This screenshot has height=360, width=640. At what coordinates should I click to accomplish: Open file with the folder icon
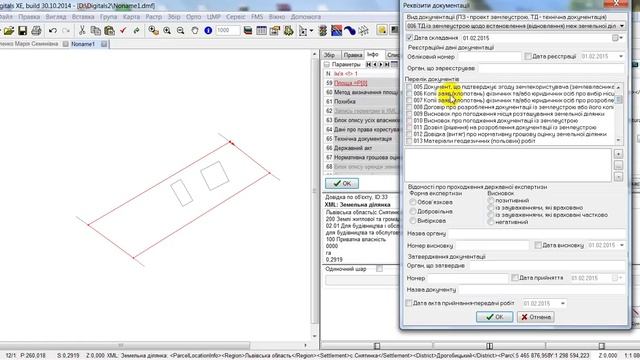[9, 31]
